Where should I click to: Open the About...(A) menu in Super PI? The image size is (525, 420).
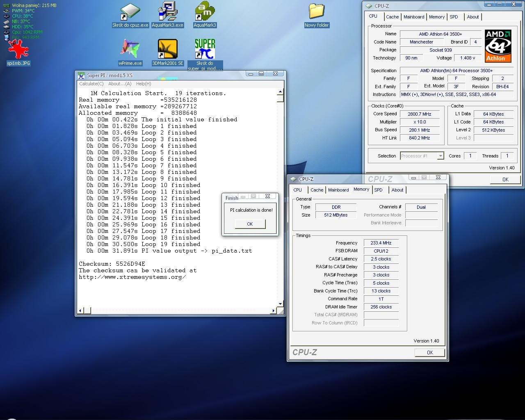(x=120, y=84)
